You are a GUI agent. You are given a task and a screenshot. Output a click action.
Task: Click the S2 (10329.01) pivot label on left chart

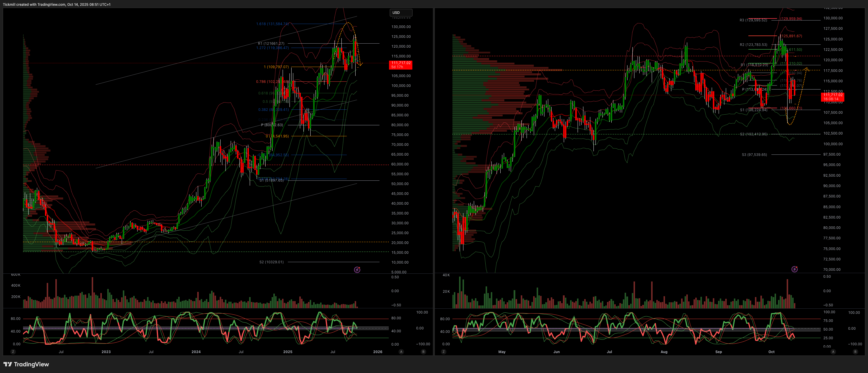(271, 262)
